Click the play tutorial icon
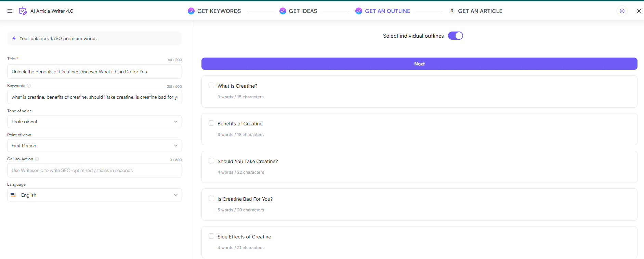644x259 pixels. [622, 11]
